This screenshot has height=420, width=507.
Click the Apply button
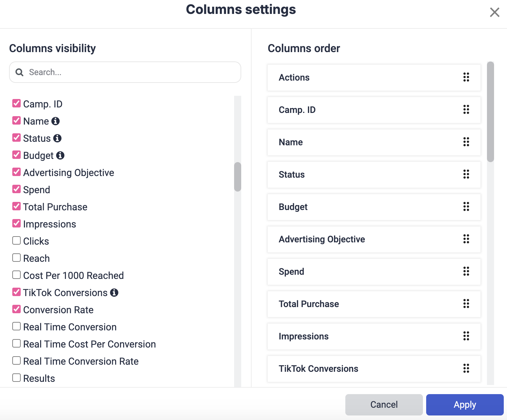[465, 404]
